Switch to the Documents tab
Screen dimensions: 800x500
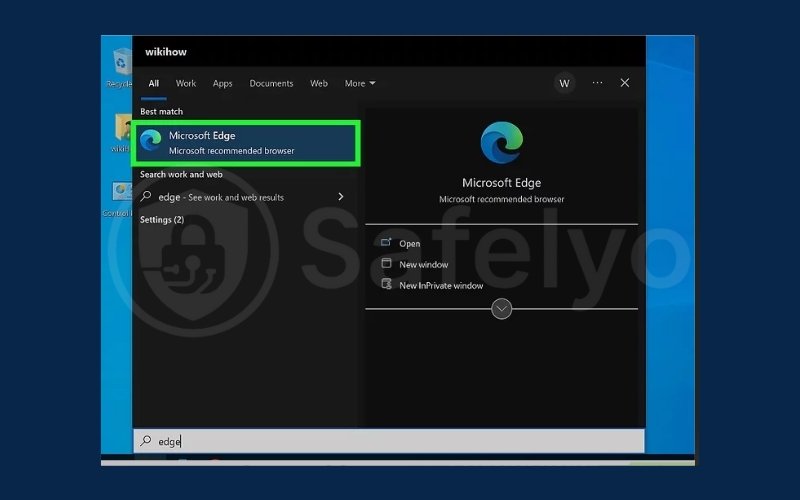pos(271,83)
